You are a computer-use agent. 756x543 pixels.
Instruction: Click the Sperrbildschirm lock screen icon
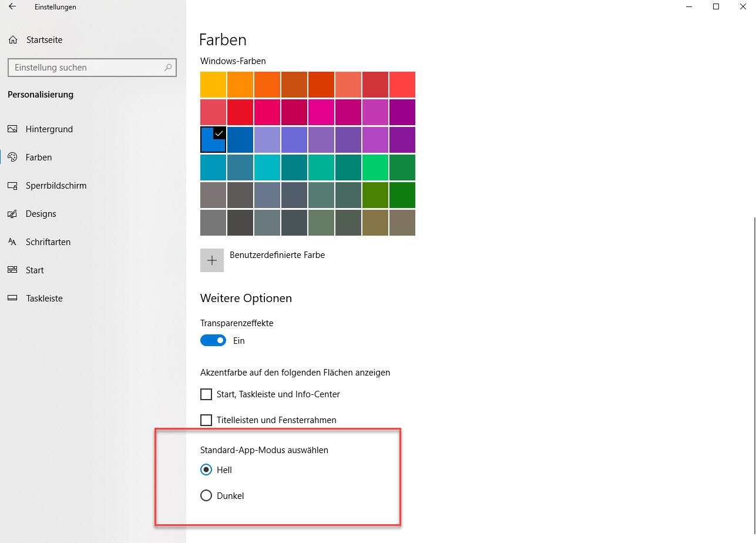click(12, 186)
